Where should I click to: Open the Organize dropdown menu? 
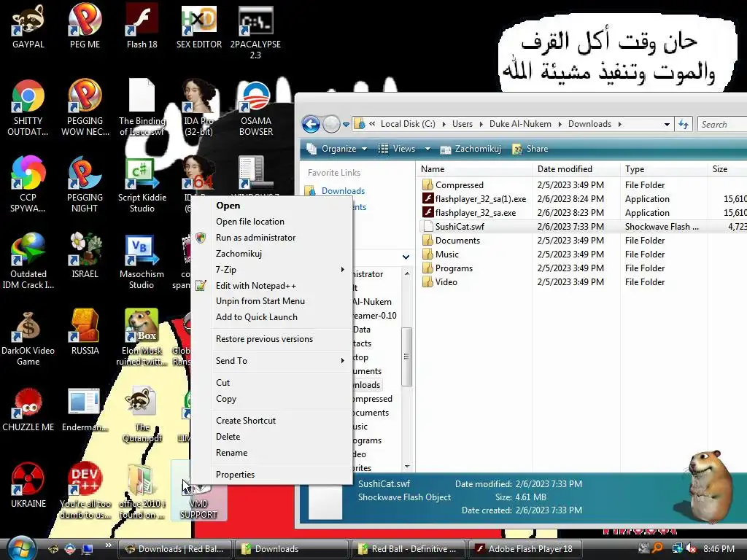coord(337,149)
